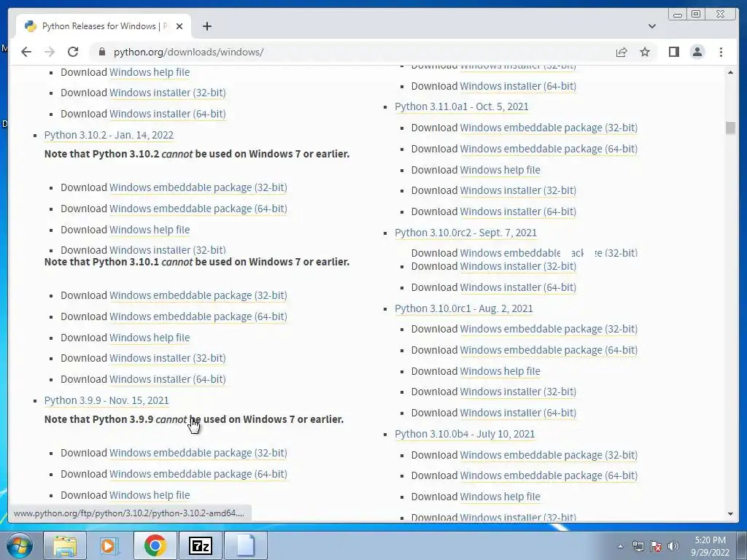Open the Python 3.9.9 - Nov. 15, 2021 release link
Viewport: 747px width, 560px height.
(x=107, y=400)
